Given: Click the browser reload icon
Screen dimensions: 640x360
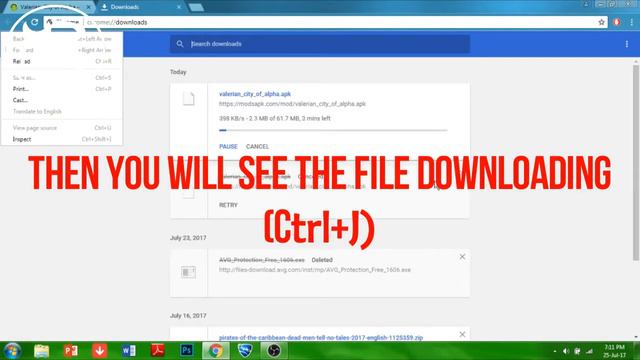Looking at the screenshot, I should (34, 22).
